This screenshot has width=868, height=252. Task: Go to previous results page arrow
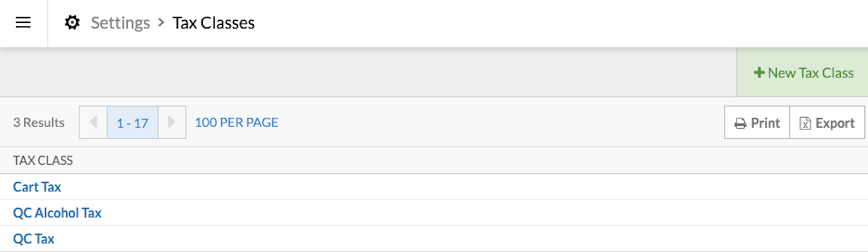point(94,122)
